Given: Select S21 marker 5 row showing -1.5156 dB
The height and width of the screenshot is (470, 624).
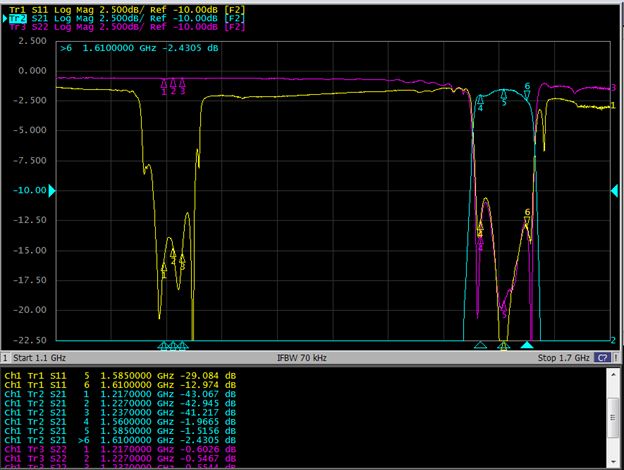Looking at the screenshot, I should click(120, 431).
